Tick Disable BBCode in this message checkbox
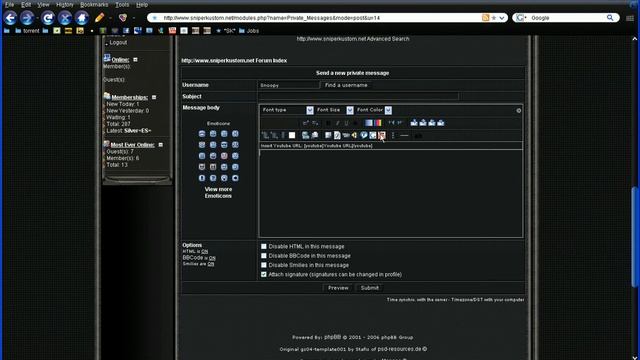640x360 pixels. click(x=264, y=256)
